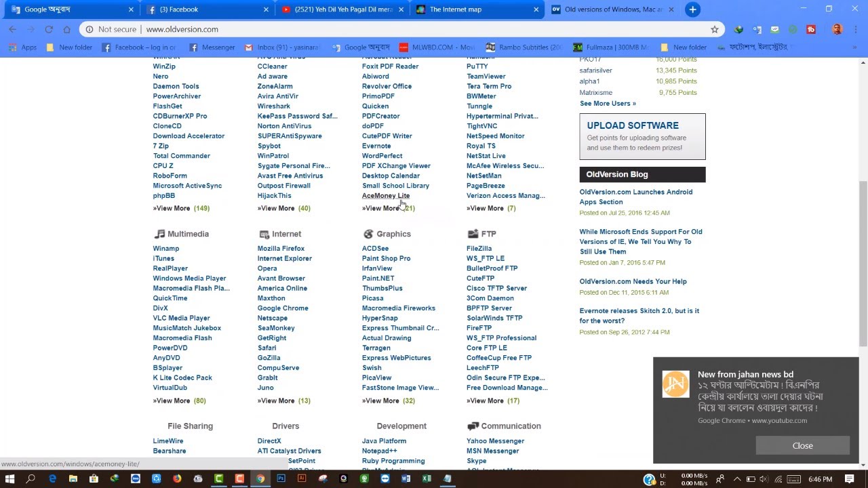
Task: Click View More (13) under Internet
Action: click(x=283, y=401)
